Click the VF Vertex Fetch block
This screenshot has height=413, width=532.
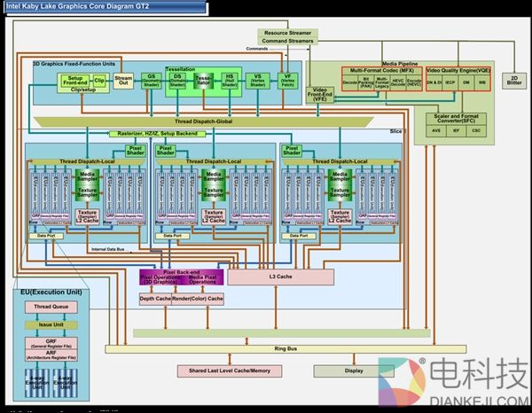tap(286, 81)
